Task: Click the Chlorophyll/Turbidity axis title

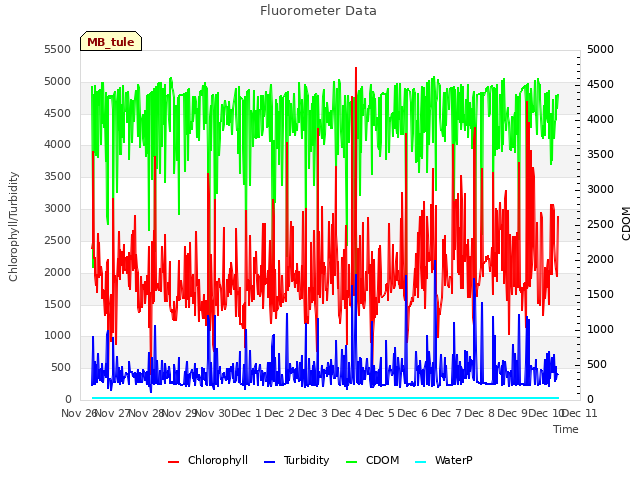Action: [13, 227]
